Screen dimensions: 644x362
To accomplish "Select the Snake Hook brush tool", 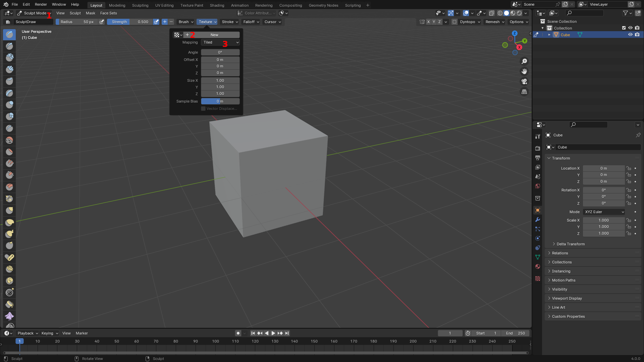I will (x=9, y=234).
